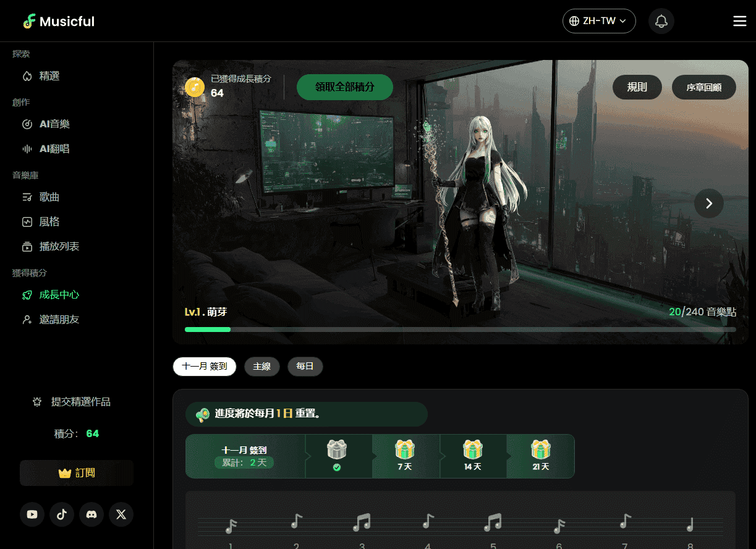Click the X (Twitter) icon
Viewport: 756px width, 549px height.
pyautogui.click(x=121, y=514)
